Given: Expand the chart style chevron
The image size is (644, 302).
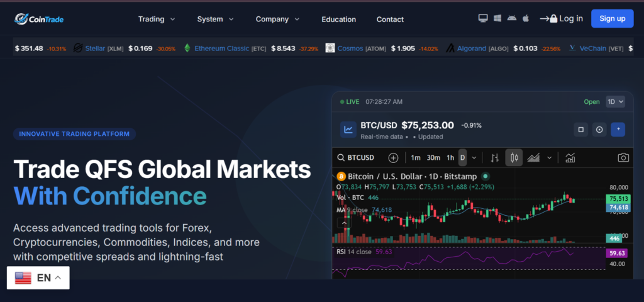Looking at the screenshot, I should pos(550,158).
